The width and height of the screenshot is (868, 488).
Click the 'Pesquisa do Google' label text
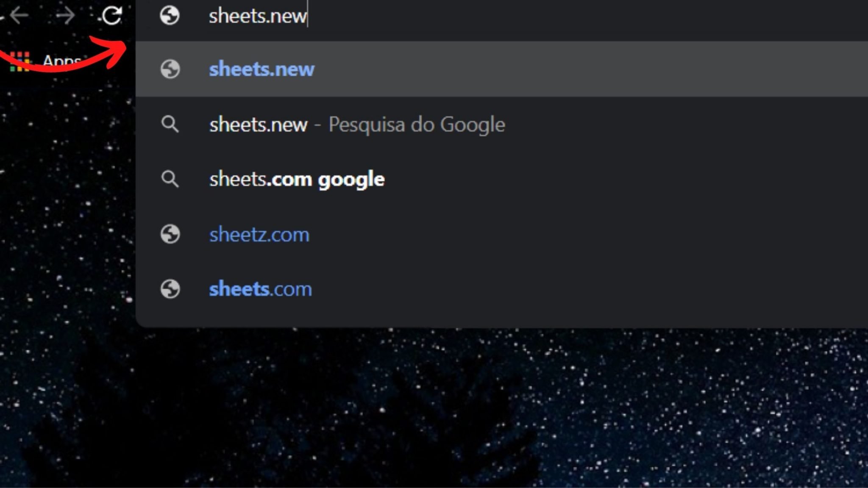[417, 125]
